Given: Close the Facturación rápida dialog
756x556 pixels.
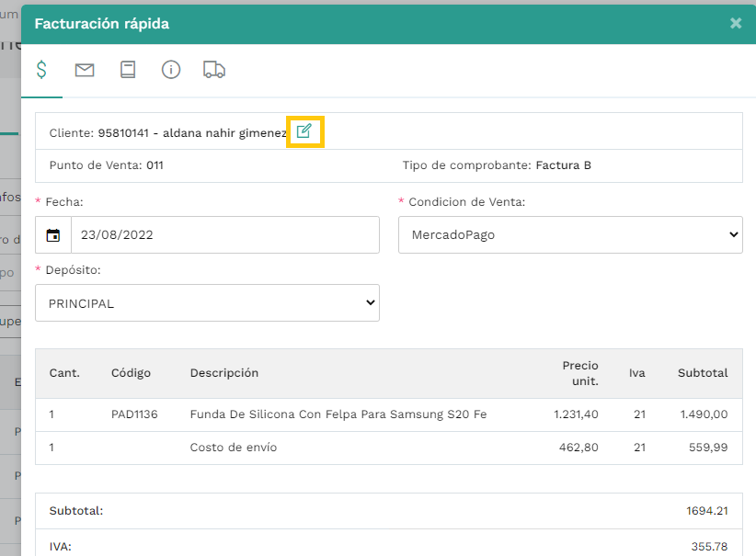Looking at the screenshot, I should point(736,23).
